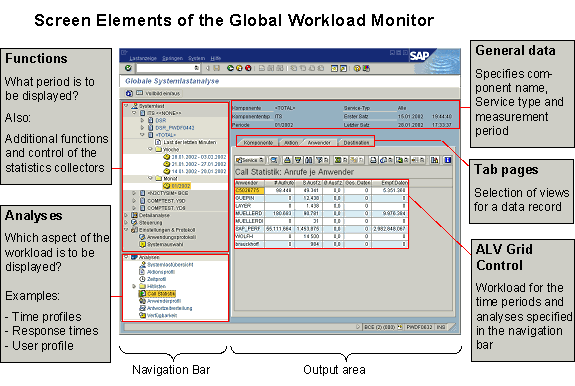Click the graphic chart icon in grid toolbar
The width and height of the screenshot is (575, 386).
pos(435,160)
